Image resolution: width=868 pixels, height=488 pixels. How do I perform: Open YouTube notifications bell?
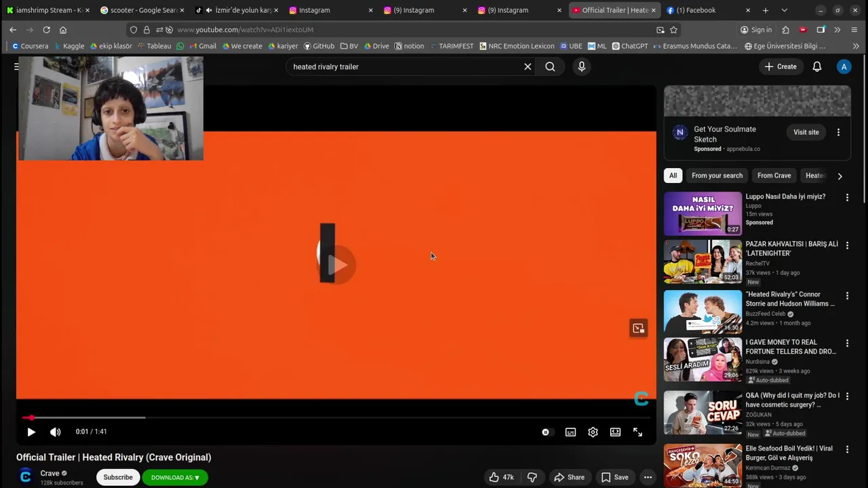point(817,66)
